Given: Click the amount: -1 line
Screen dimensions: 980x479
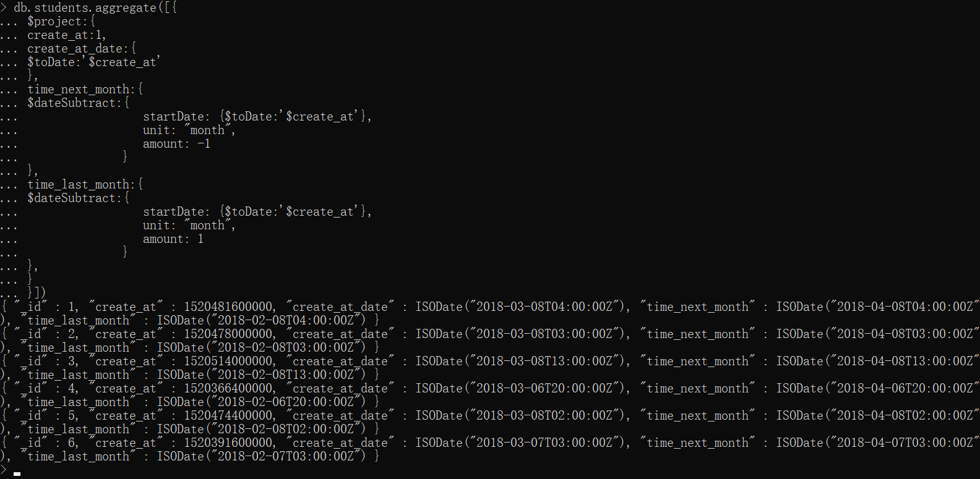Looking at the screenshot, I should pos(176,144).
